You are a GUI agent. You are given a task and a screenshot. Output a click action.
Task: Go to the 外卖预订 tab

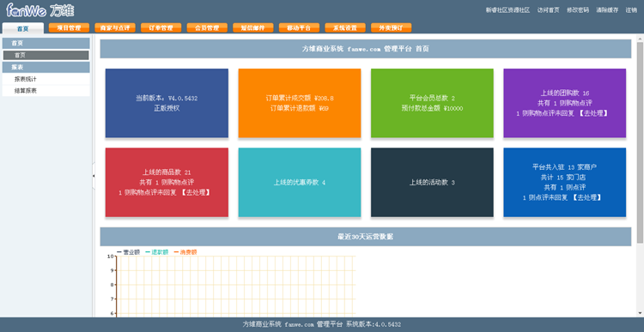pyautogui.click(x=391, y=28)
